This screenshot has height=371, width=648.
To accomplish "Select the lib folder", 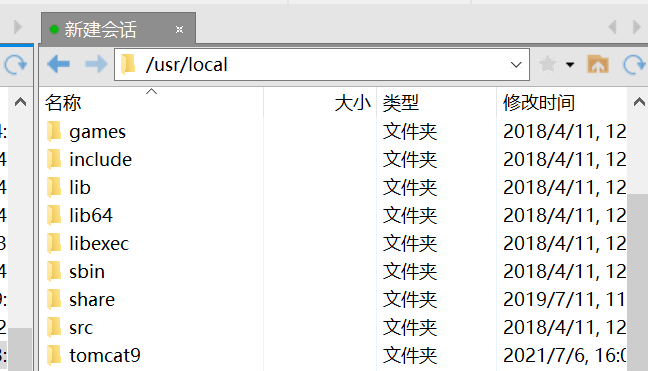I will [x=80, y=188].
